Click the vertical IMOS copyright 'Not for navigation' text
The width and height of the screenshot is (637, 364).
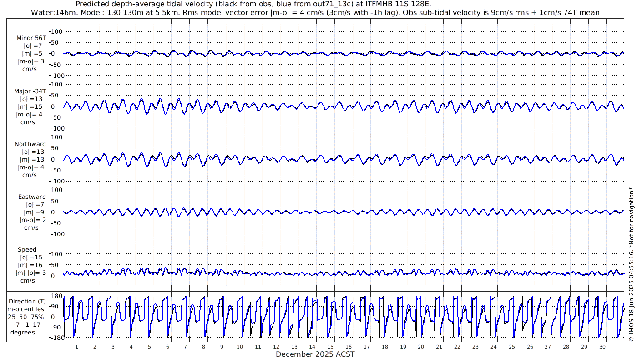click(631, 265)
